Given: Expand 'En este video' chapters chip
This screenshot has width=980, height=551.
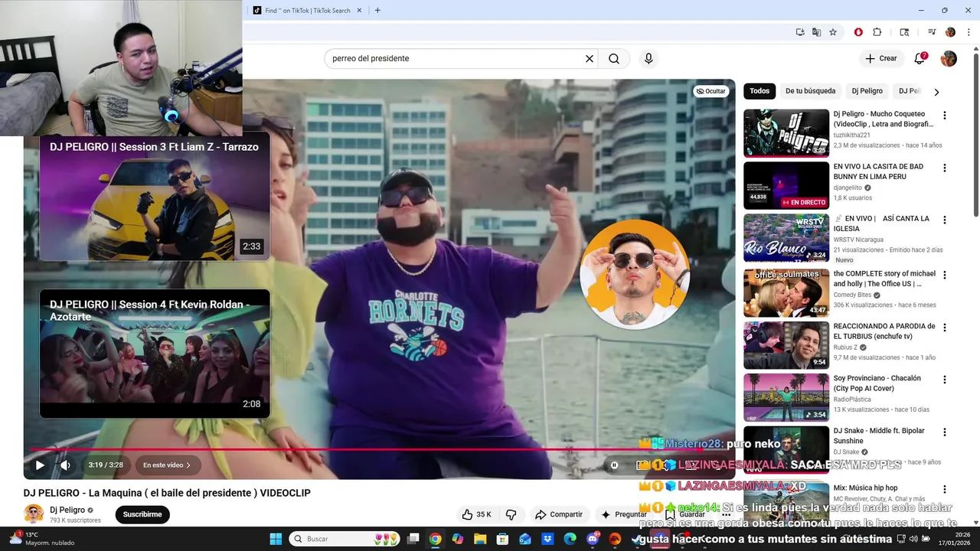Looking at the screenshot, I should click(x=167, y=465).
